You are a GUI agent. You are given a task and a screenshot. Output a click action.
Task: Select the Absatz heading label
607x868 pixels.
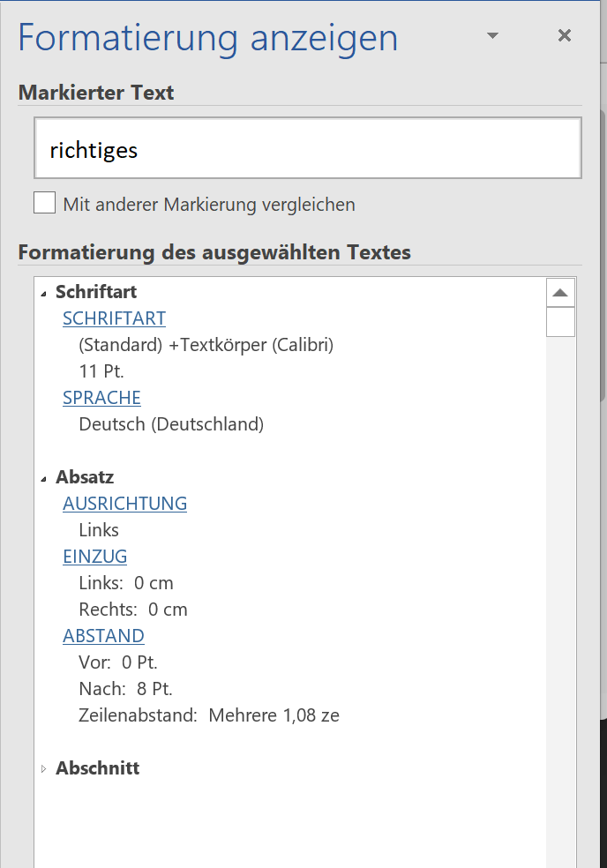pos(85,476)
